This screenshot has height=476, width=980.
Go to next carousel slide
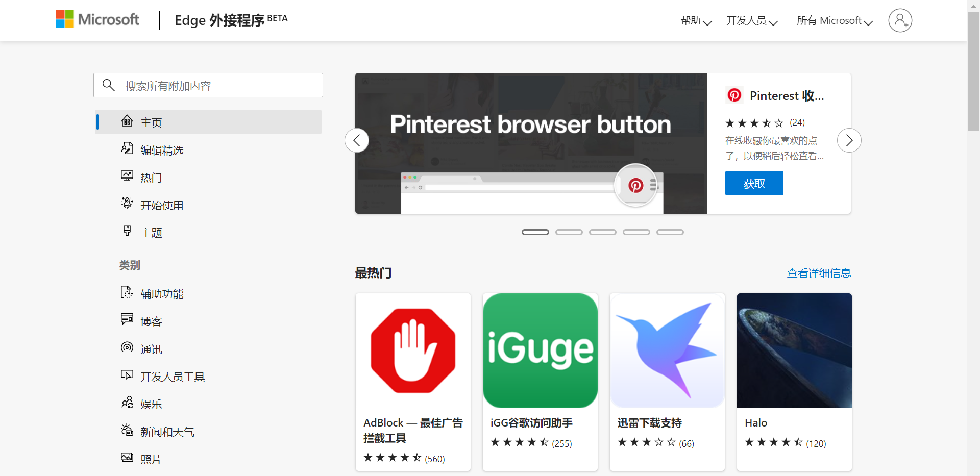coord(849,140)
